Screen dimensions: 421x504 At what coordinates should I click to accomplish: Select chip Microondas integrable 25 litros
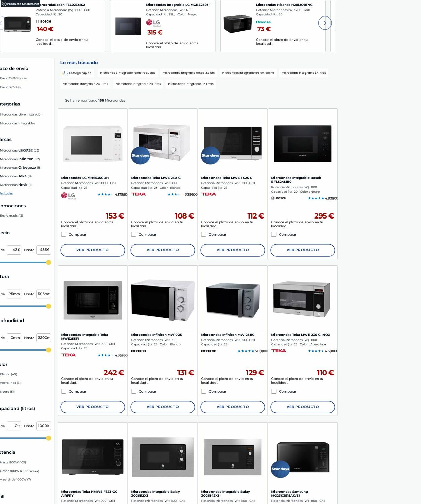191,84
